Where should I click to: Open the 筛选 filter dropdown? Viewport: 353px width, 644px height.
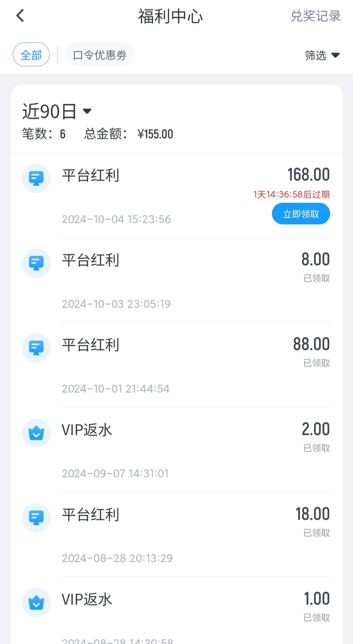(x=316, y=55)
